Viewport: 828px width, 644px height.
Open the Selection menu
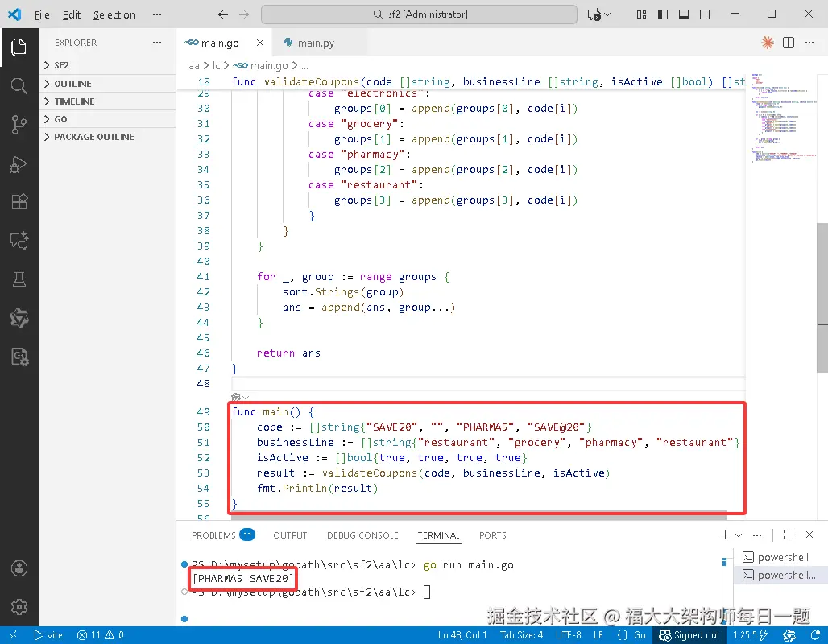tap(114, 14)
